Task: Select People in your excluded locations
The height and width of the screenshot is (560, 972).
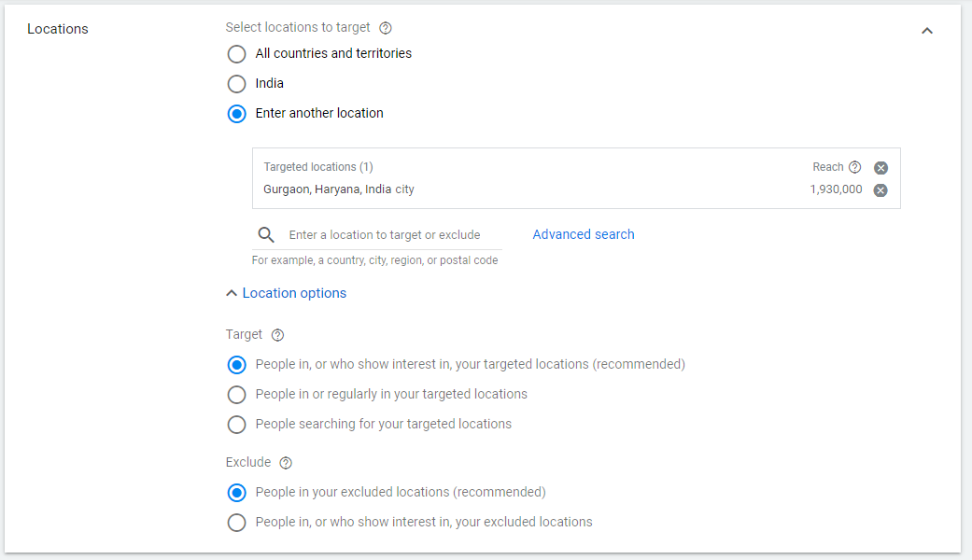Action: pyautogui.click(x=237, y=493)
